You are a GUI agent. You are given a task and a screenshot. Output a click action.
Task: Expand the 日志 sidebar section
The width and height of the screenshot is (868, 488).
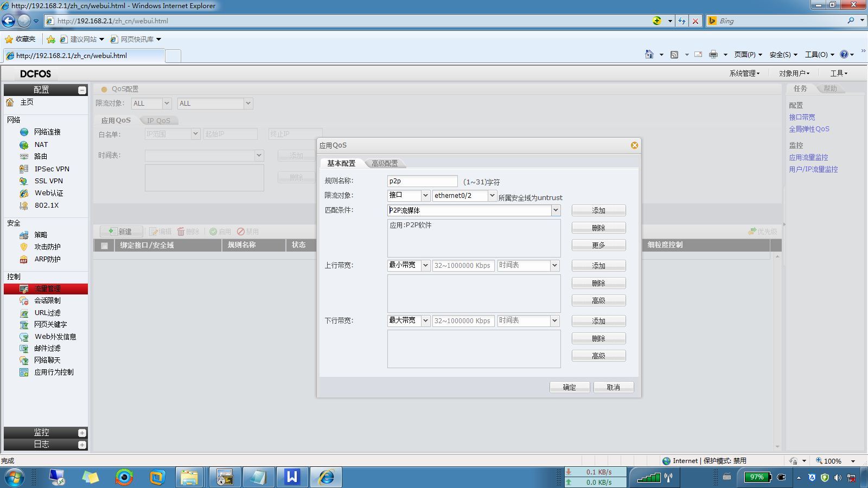(x=82, y=445)
